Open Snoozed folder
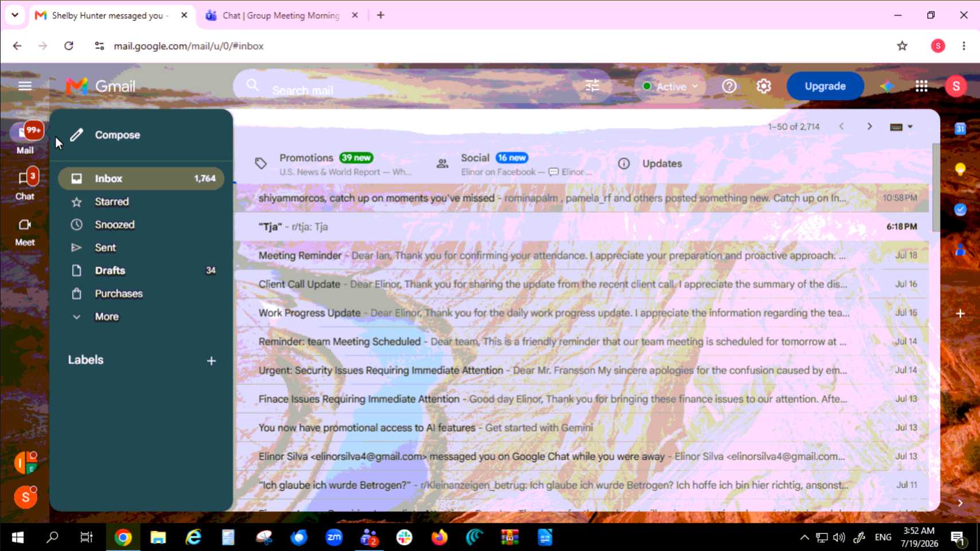 pyautogui.click(x=141, y=225)
